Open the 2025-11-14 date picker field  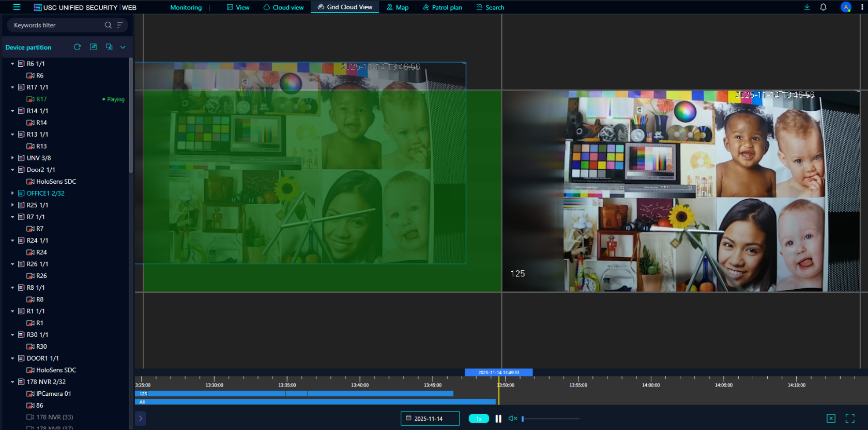coord(430,419)
